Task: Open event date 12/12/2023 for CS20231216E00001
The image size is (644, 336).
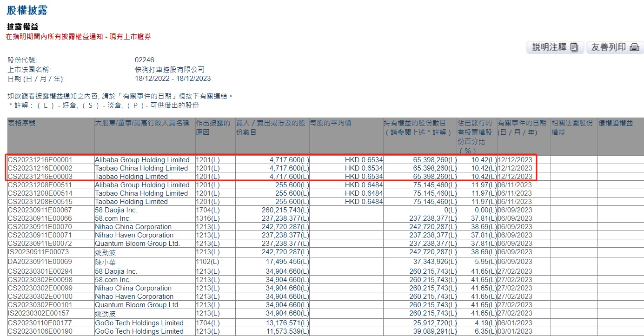Action: [x=515, y=160]
